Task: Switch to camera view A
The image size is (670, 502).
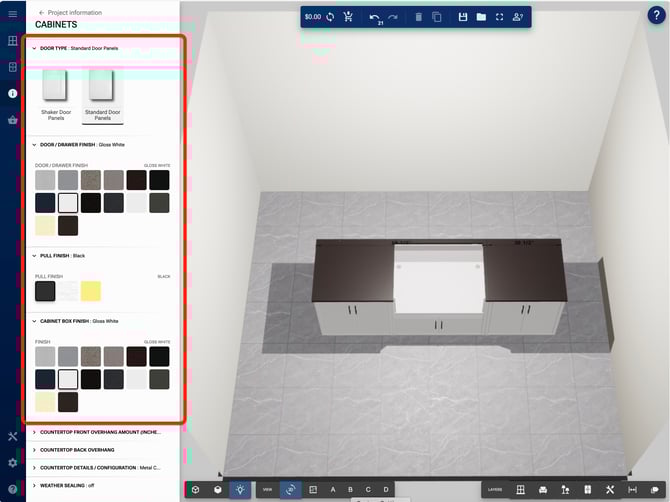Action: click(333, 489)
